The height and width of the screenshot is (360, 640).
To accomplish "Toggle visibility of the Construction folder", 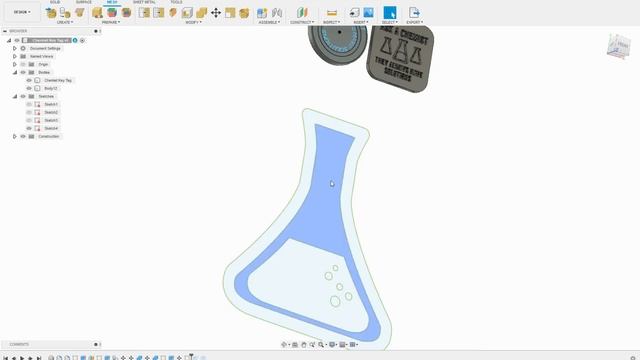I will point(23,136).
